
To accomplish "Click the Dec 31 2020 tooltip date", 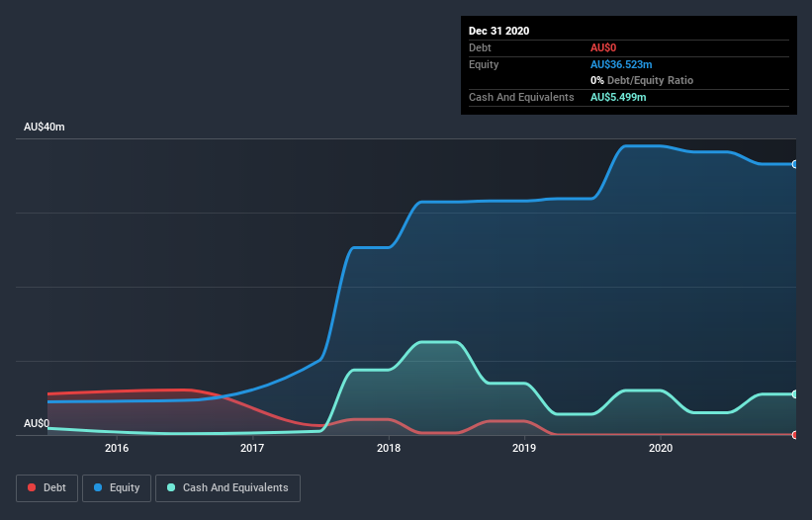I will point(498,31).
